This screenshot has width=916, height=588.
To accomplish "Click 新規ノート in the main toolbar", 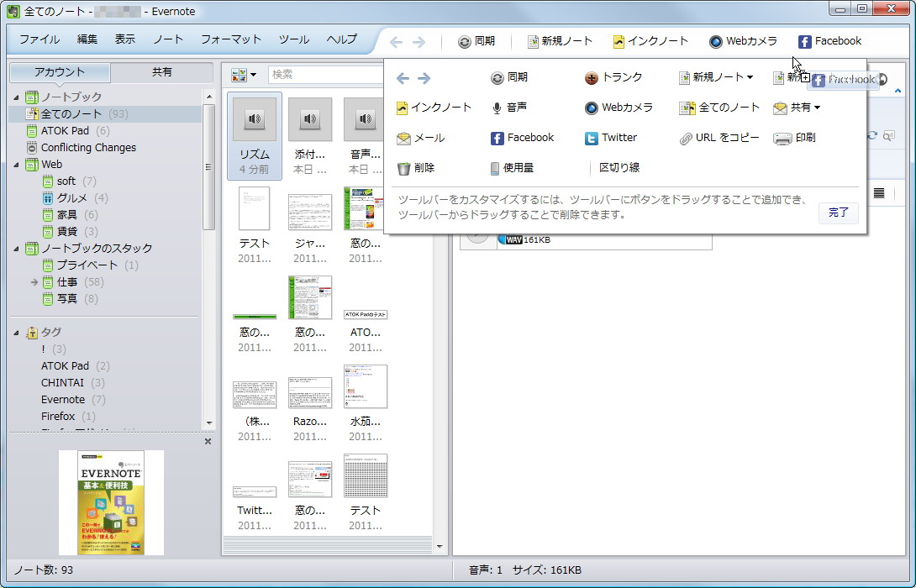I will pyautogui.click(x=560, y=41).
